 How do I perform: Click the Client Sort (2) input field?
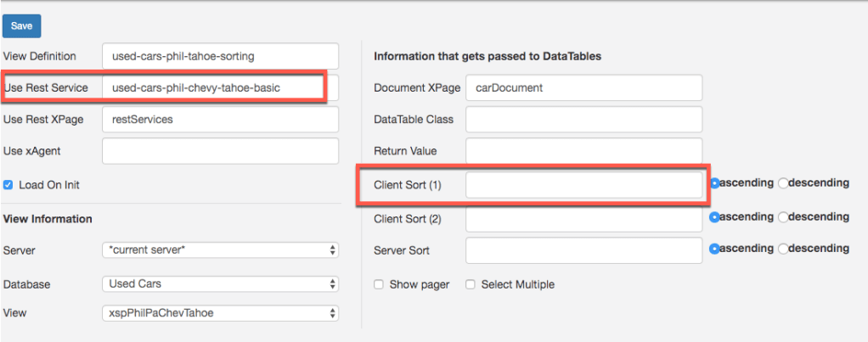click(x=583, y=218)
